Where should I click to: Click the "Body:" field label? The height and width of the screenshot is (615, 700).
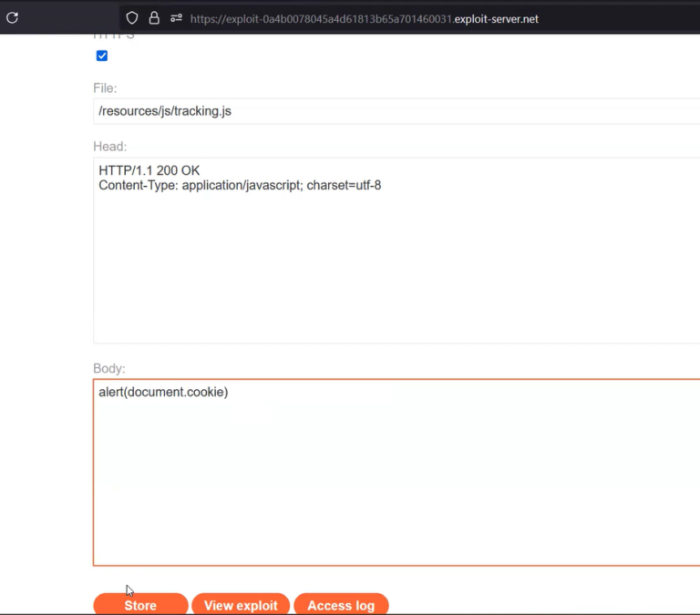coord(109,369)
